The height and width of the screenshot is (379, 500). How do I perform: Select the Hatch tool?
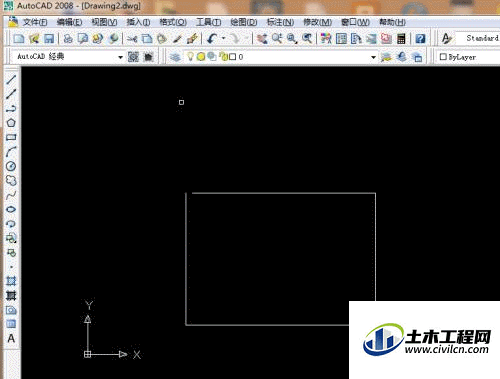tap(11, 281)
